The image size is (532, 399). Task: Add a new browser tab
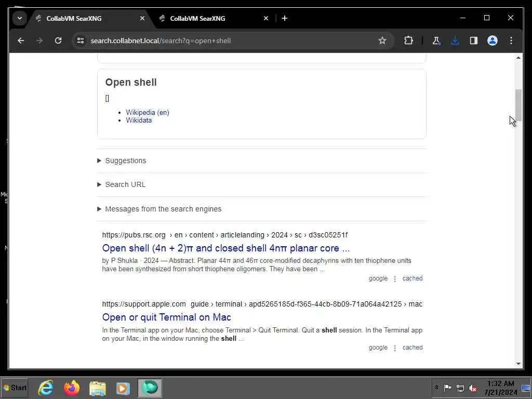pos(285,18)
